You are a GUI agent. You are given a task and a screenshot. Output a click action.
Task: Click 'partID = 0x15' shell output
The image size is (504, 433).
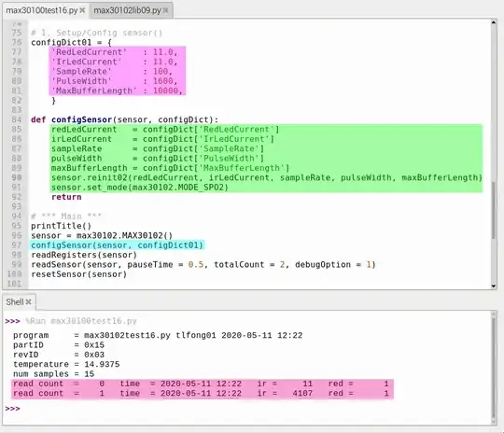59,345
